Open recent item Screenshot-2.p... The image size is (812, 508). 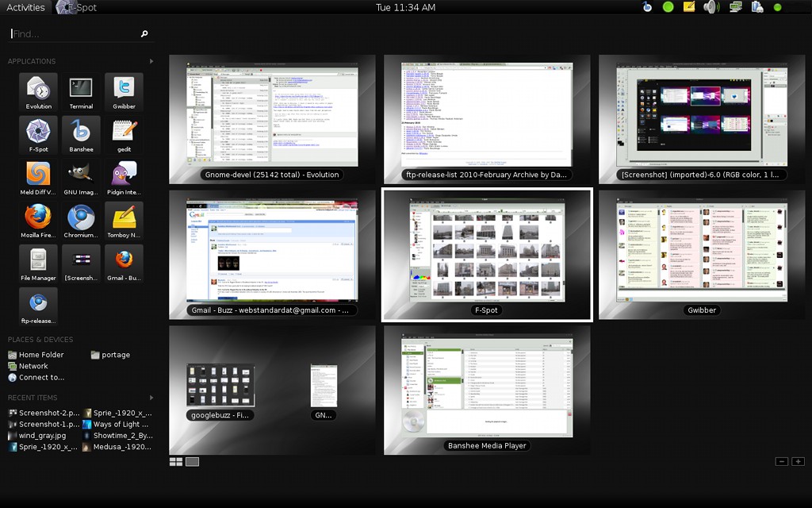[44, 413]
